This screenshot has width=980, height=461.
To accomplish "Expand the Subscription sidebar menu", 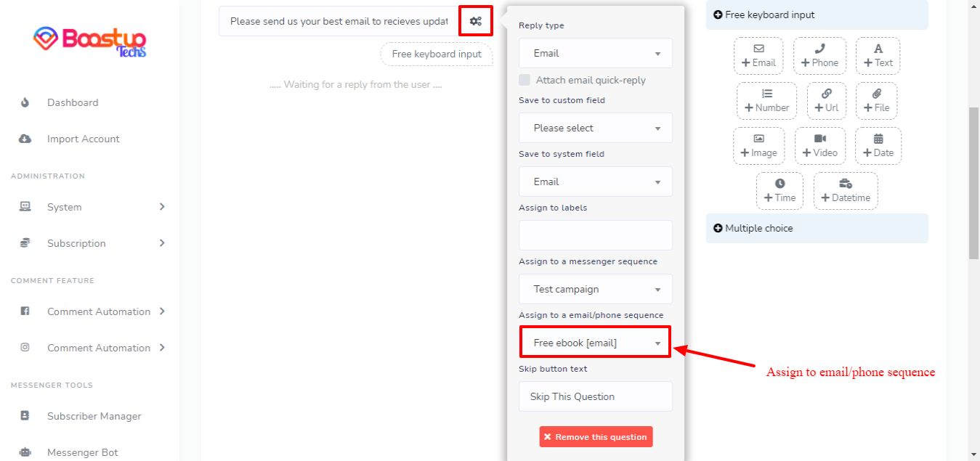I will (x=77, y=243).
